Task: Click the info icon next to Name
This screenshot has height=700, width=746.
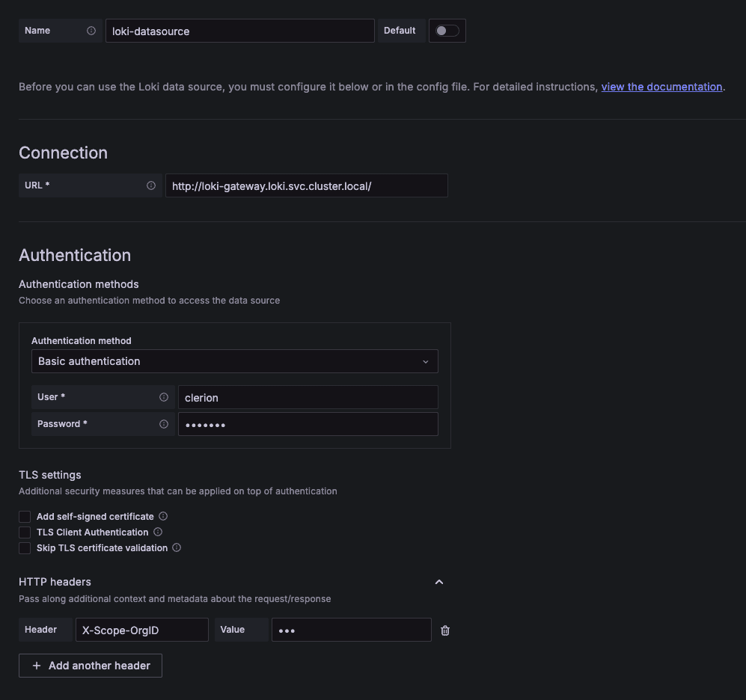Action: tap(91, 31)
